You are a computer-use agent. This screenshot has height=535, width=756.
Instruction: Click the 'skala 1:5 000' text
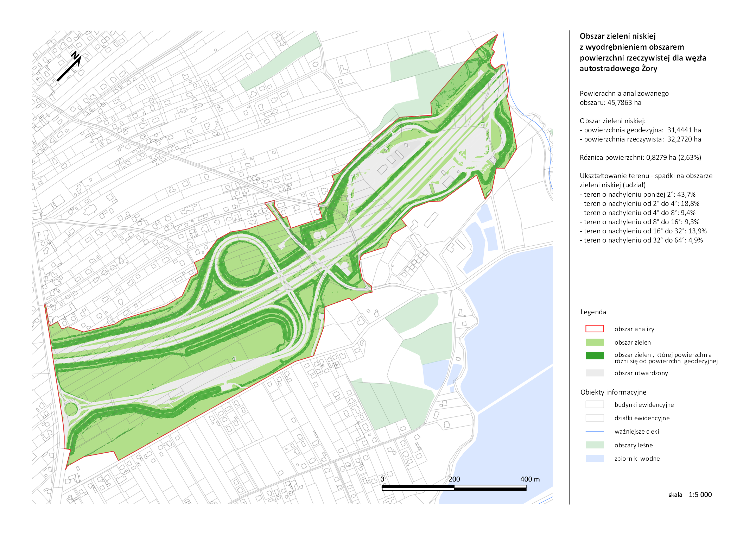tap(690, 495)
